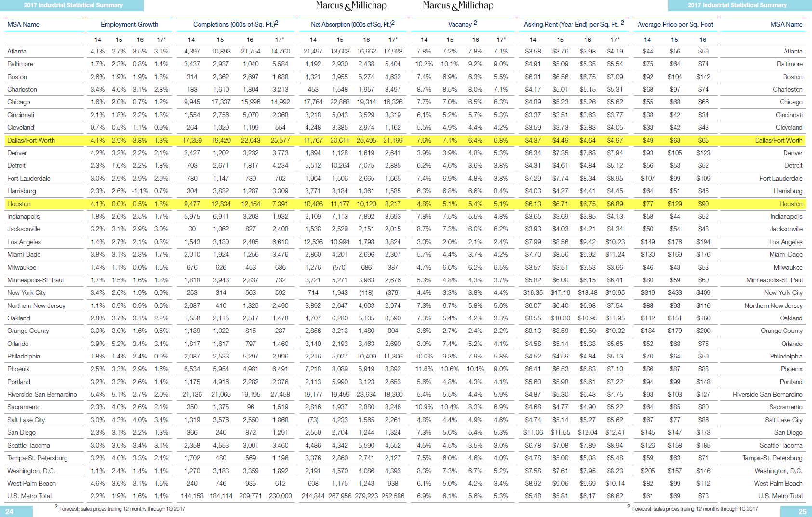Click page number 25 in the footer

(802, 512)
